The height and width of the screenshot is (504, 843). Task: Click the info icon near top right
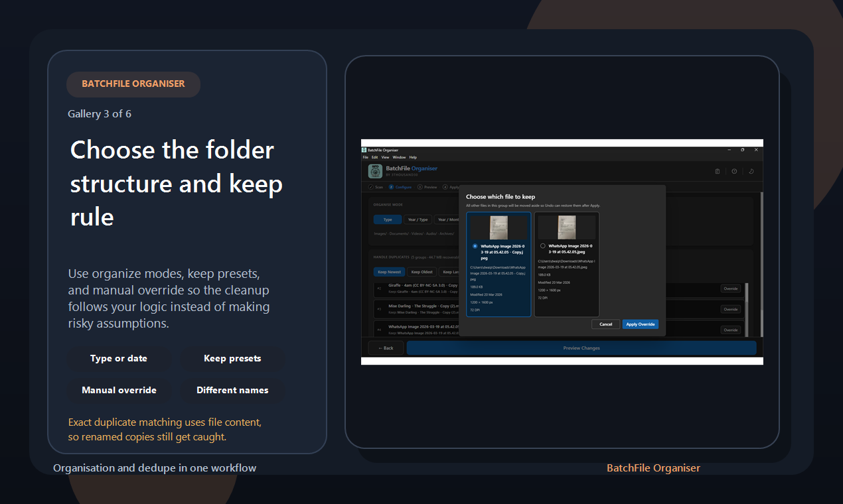tap(734, 171)
